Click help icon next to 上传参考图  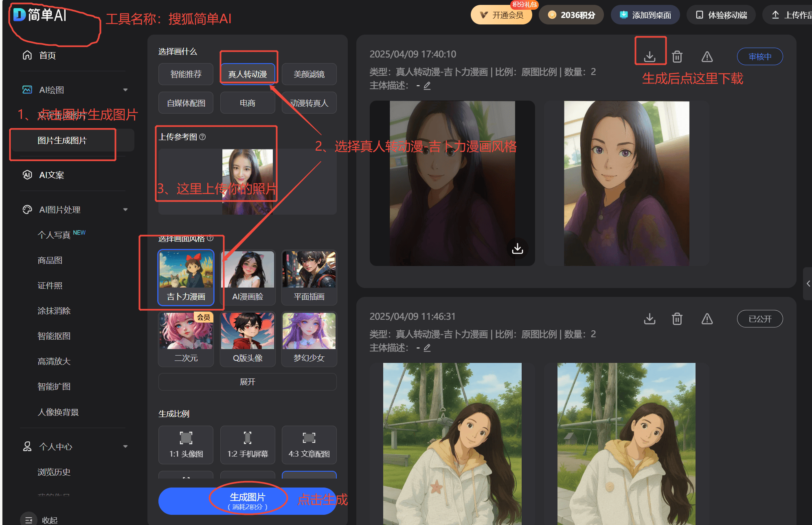(203, 137)
